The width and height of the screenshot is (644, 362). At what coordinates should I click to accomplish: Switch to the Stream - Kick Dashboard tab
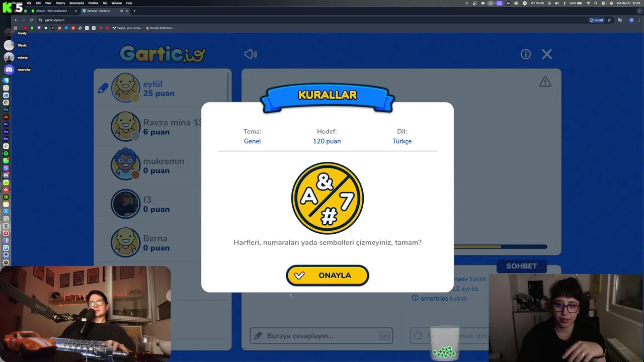[x=54, y=11]
